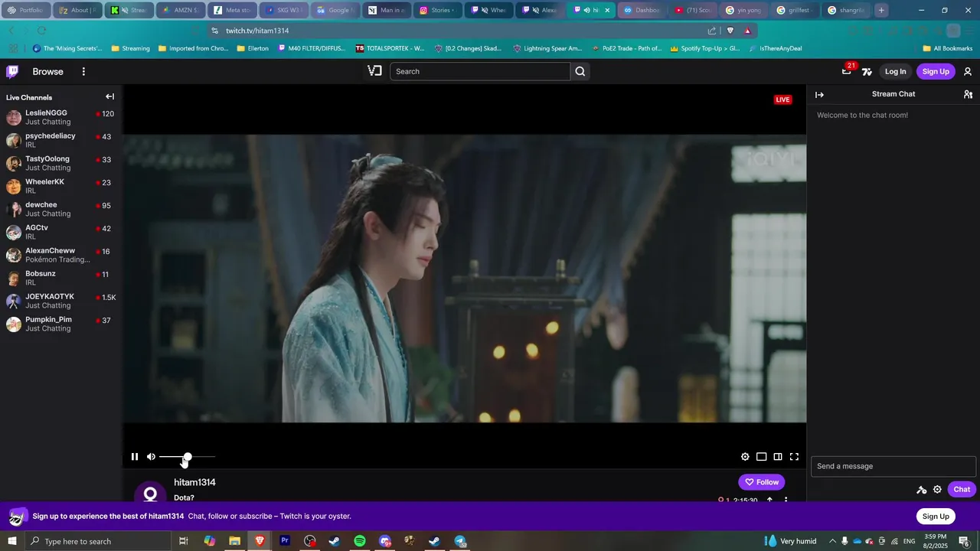Image resolution: width=980 pixels, height=551 pixels.
Task: Open the TastyOolong live channel
Action: coord(61,163)
